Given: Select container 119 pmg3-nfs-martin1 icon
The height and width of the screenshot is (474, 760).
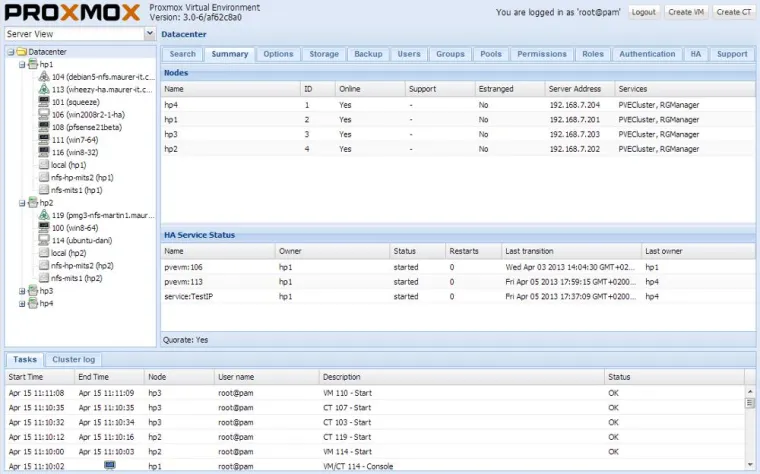Looking at the screenshot, I should pos(44,215).
